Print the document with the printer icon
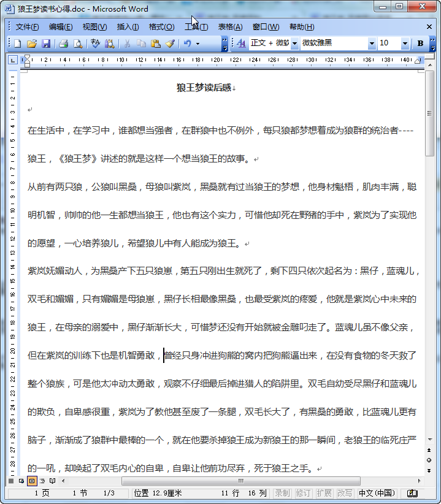441x504 pixels. click(x=63, y=44)
